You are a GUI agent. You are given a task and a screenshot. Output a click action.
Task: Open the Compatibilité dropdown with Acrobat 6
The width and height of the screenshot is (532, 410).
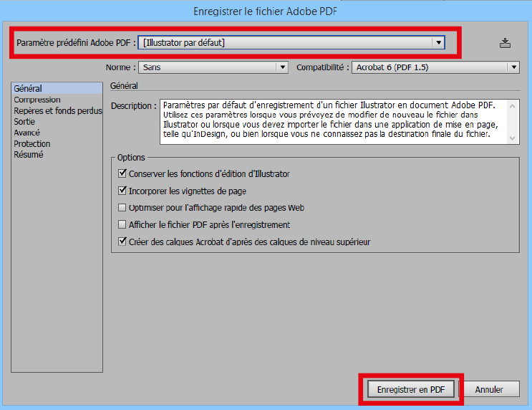(435, 67)
